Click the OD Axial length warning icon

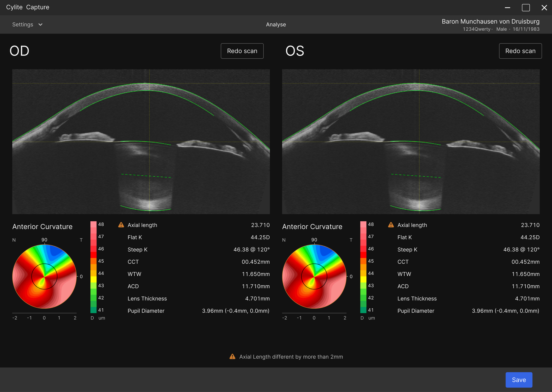121,225
